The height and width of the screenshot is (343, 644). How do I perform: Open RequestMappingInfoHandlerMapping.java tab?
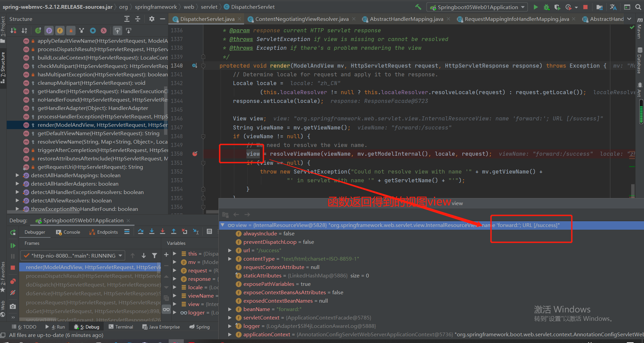click(x=517, y=19)
